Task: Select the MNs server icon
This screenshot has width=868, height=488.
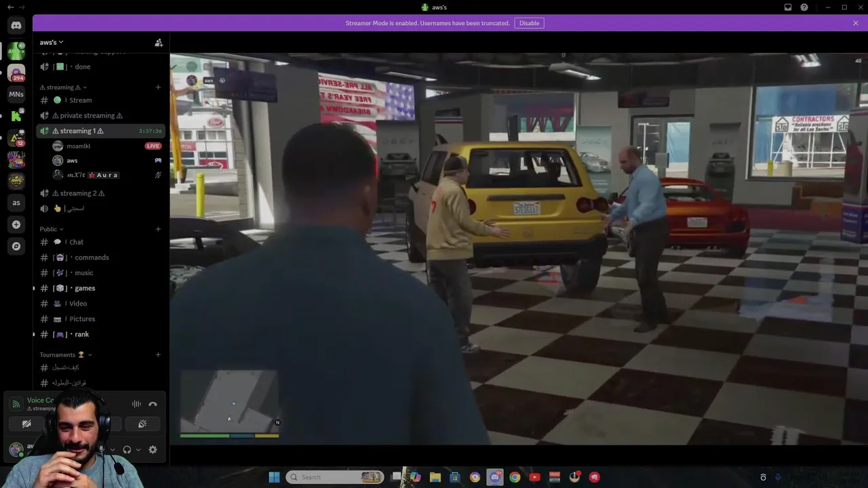Action: click(x=16, y=94)
